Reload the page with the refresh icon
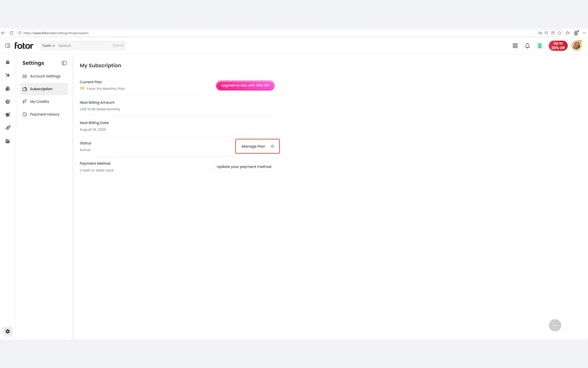This screenshot has height=368, width=588. coord(11,33)
